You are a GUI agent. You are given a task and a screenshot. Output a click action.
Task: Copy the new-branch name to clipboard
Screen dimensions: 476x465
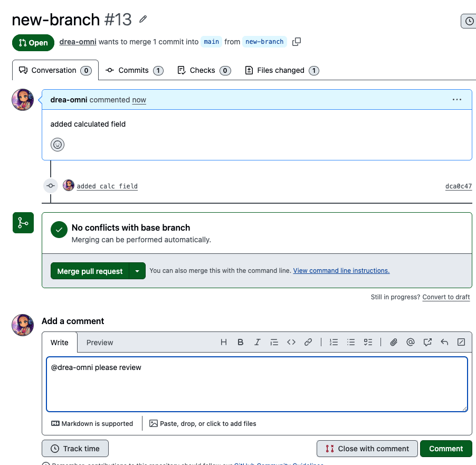pyautogui.click(x=296, y=42)
